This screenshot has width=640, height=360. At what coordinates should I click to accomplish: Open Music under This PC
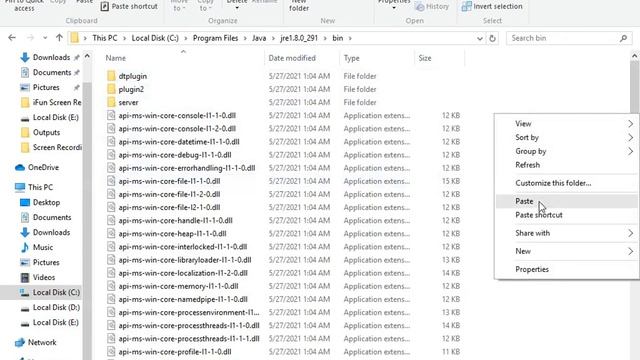pos(42,247)
